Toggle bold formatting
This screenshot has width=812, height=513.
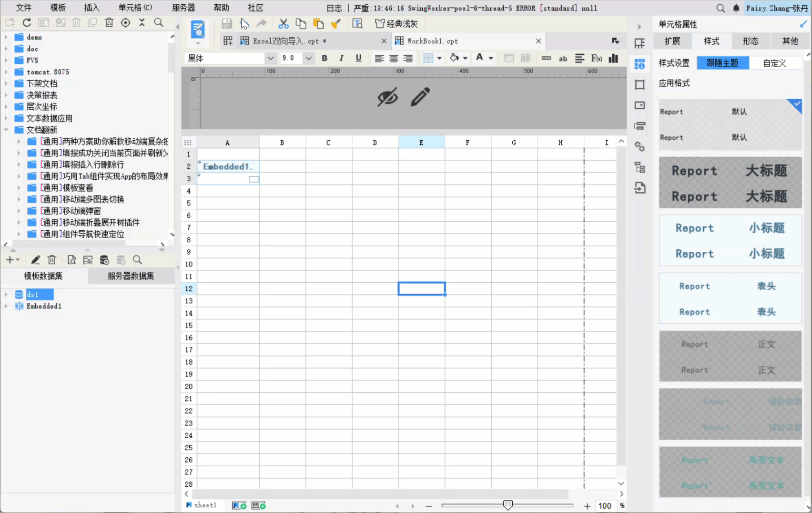tap(325, 58)
